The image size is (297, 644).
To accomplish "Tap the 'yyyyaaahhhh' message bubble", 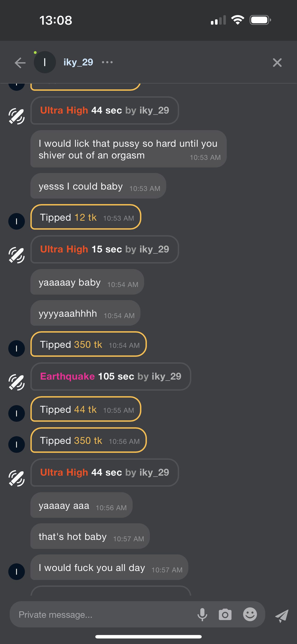I will pos(85,313).
